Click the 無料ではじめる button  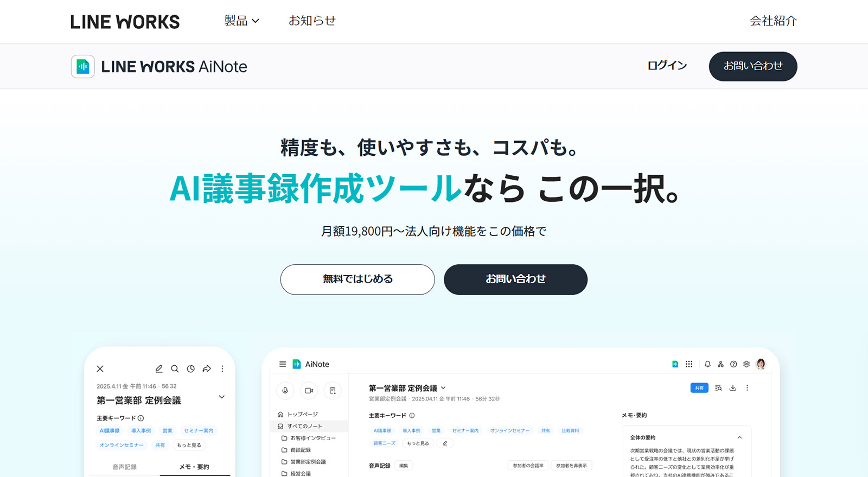point(358,279)
